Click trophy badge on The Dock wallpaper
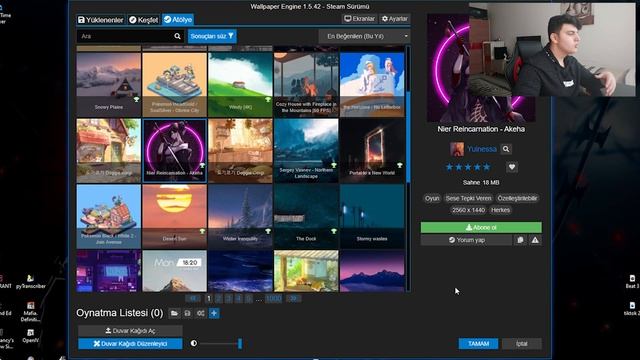This screenshot has width=640, height=360. pyautogui.click(x=333, y=231)
